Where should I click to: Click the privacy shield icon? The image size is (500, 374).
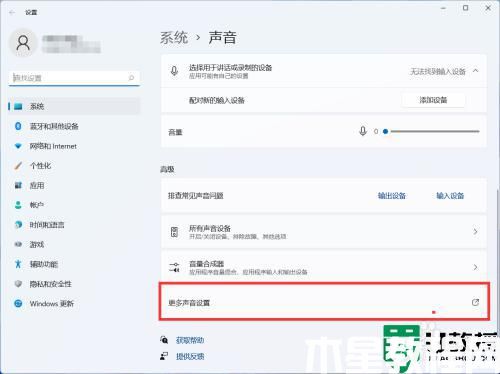point(18,284)
